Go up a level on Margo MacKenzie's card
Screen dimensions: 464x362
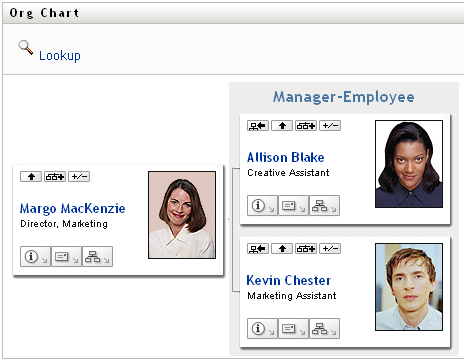tap(31, 177)
